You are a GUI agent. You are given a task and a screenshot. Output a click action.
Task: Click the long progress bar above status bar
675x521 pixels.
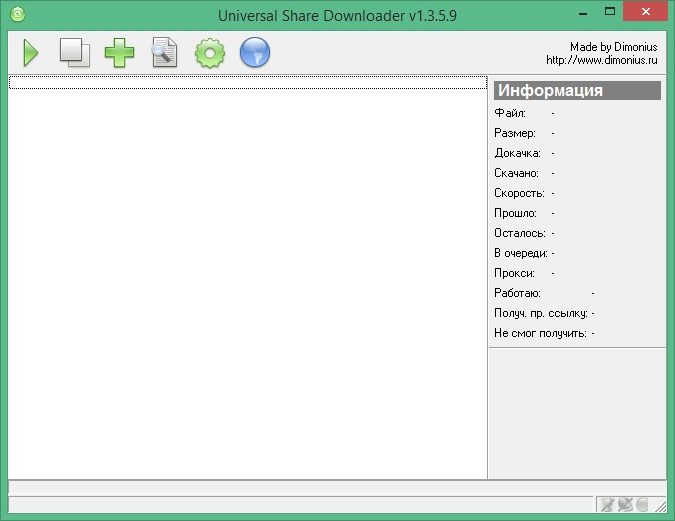coord(337,487)
